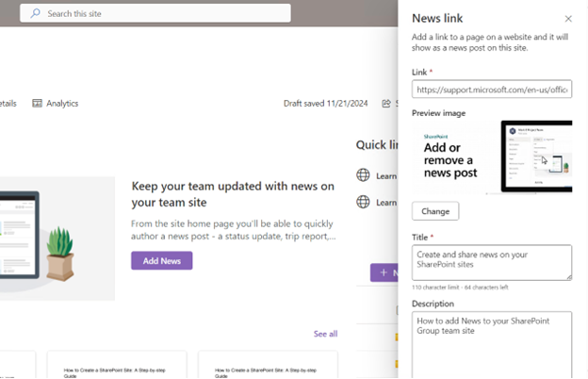Viewport: 588px width, 379px height.
Task: Click the first Learn globe icon
Action: click(363, 175)
